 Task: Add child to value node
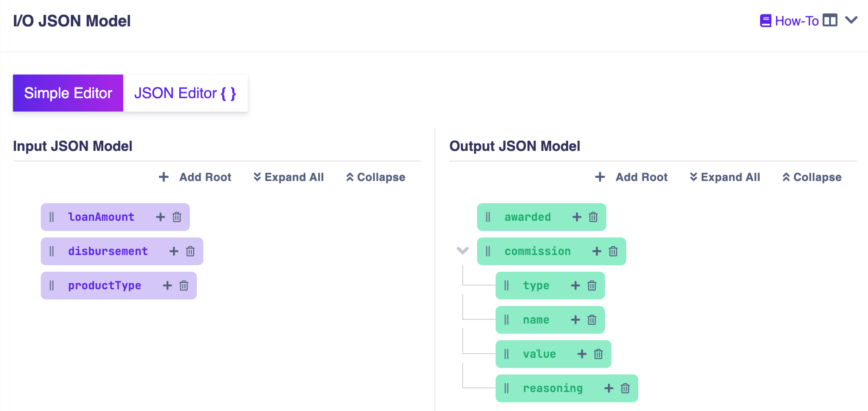tap(582, 354)
